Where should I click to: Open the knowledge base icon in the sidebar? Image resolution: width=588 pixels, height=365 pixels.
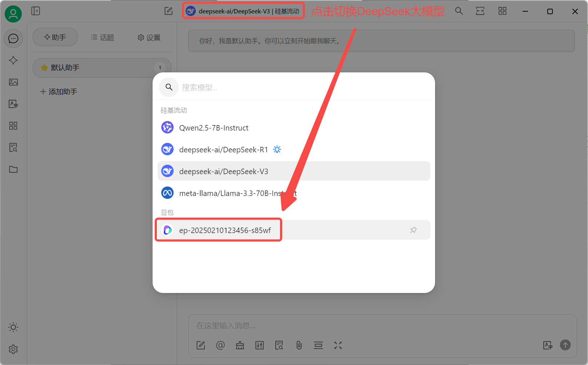(13, 148)
